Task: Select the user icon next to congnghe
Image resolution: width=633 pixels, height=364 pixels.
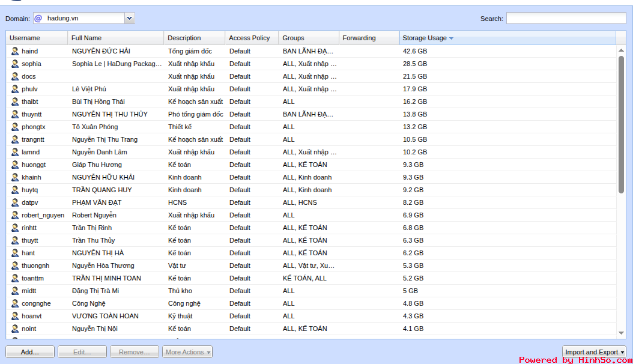Action: tap(15, 303)
